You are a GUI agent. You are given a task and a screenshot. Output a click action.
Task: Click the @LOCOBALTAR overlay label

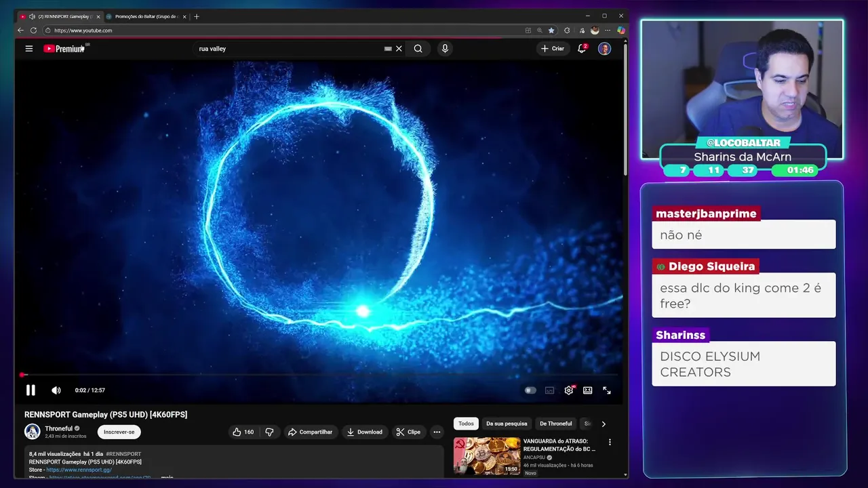click(743, 143)
